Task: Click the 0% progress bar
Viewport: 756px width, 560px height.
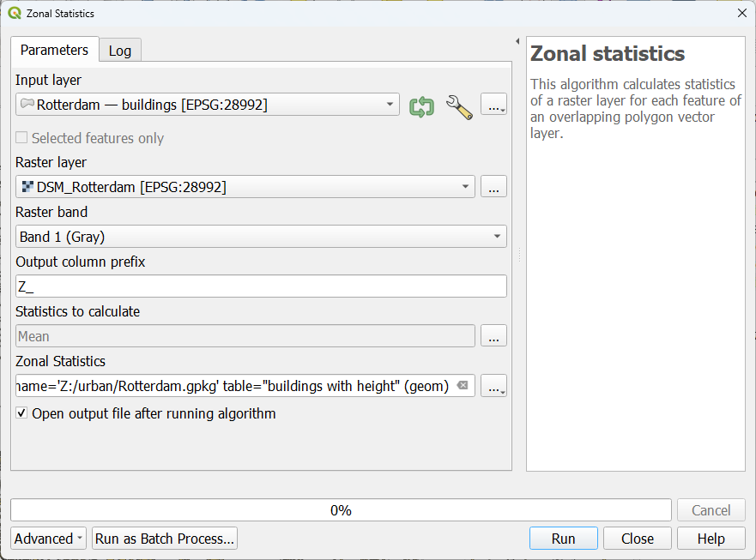Action: tap(341, 510)
